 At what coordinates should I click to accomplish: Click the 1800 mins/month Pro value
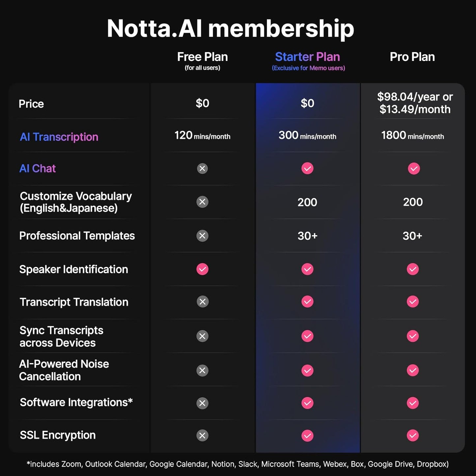click(412, 135)
